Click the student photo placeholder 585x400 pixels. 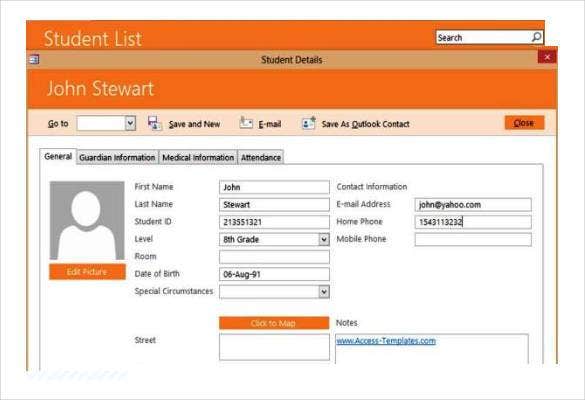click(87, 221)
